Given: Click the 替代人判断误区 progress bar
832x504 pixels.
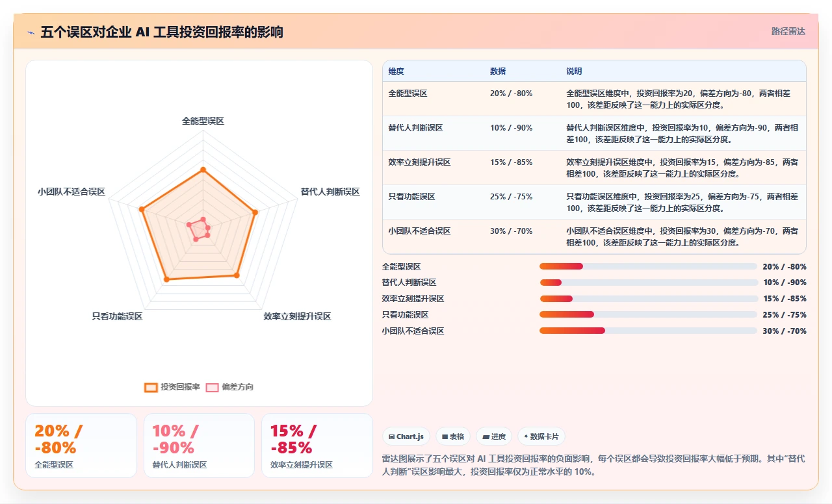Looking at the screenshot, I should point(648,283).
